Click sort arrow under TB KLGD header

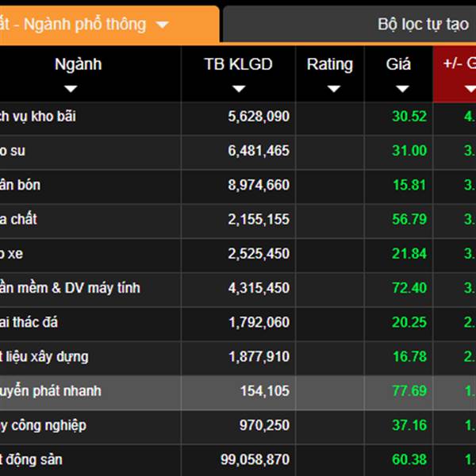tap(238, 89)
